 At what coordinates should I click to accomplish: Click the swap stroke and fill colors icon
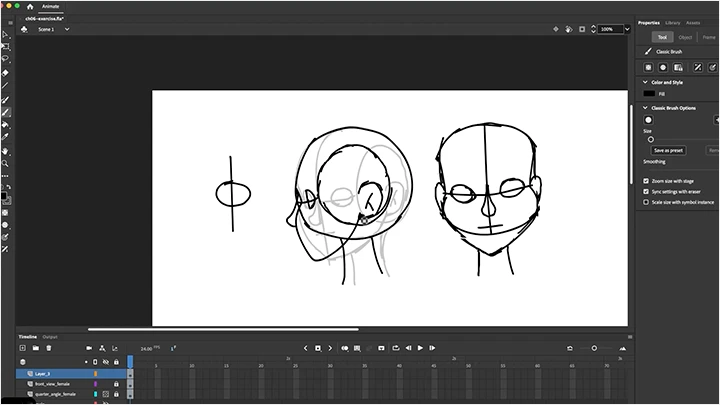[9, 187]
